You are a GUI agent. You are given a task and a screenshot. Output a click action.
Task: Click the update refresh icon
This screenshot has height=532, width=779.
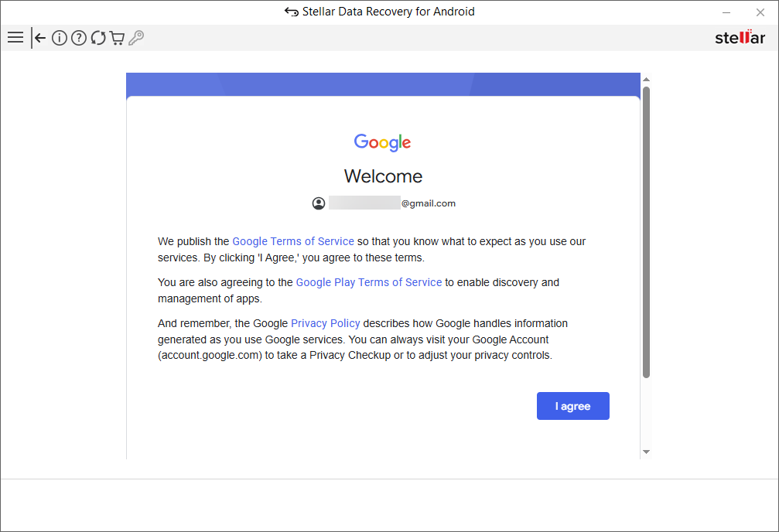(98, 38)
